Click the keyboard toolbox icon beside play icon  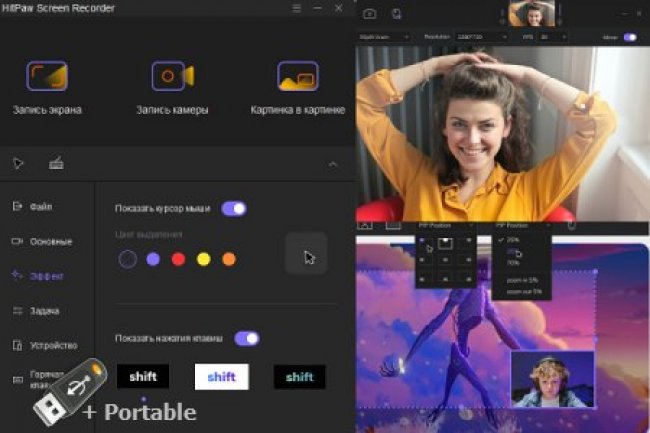click(56, 163)
